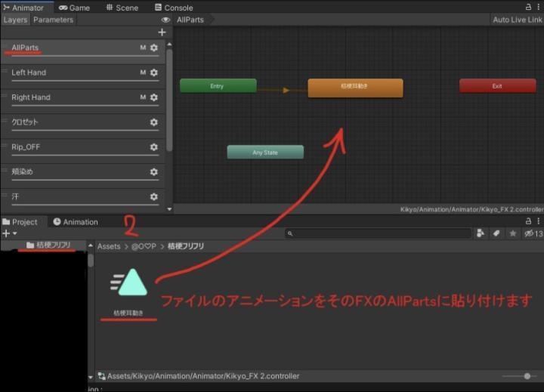Click the Assets breadcrumb link
The image size is (544, 392).
point(109,246)
